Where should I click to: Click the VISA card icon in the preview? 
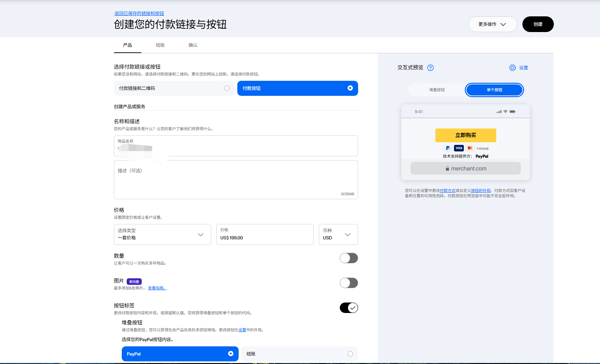tap(459, 148)
